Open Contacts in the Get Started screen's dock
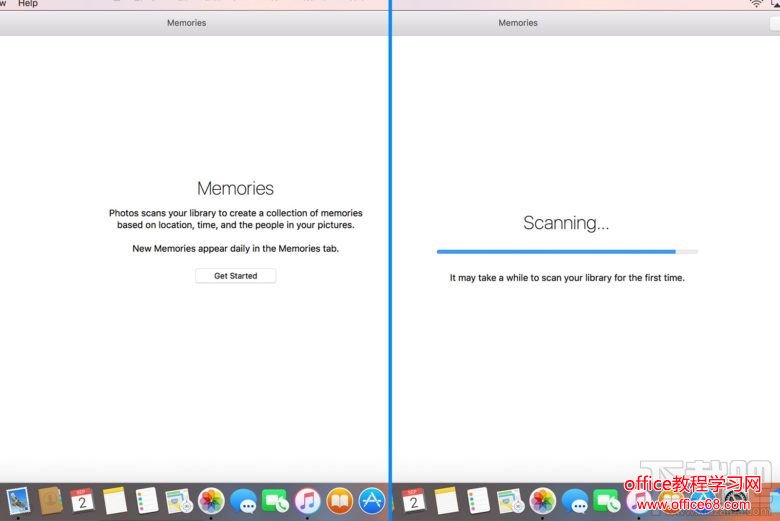Image resolution: width=780 pixels, height=521 pixels. tap(51, 501)
